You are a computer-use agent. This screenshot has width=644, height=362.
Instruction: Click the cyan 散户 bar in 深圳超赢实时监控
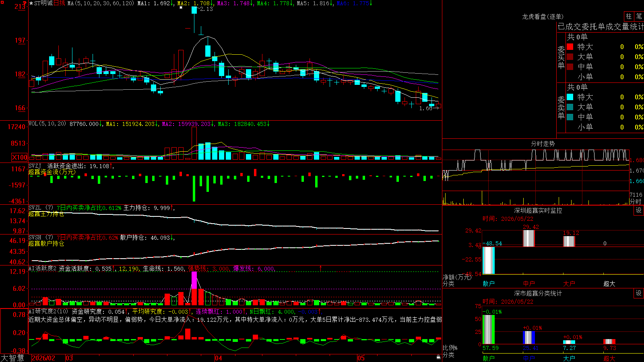[489, 260]
